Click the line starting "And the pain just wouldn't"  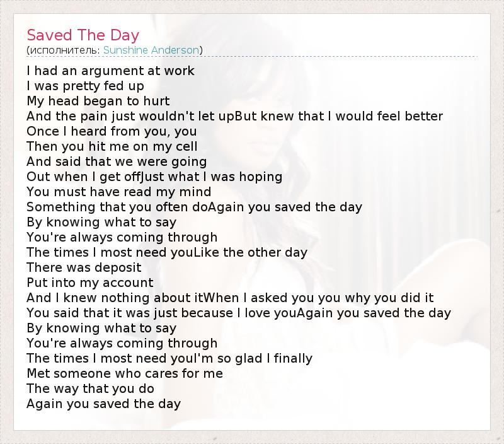point(234,116)
